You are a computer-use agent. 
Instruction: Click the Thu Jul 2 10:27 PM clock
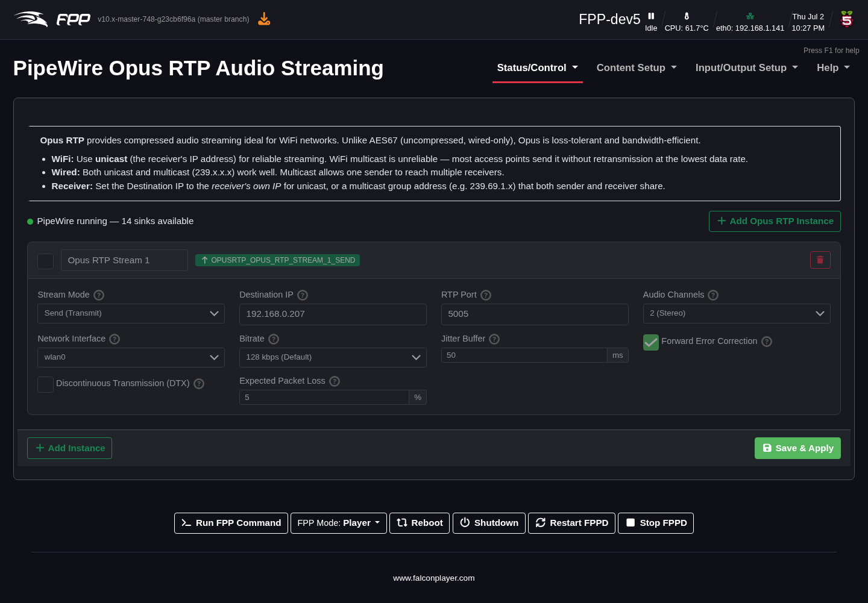point(808,22)
